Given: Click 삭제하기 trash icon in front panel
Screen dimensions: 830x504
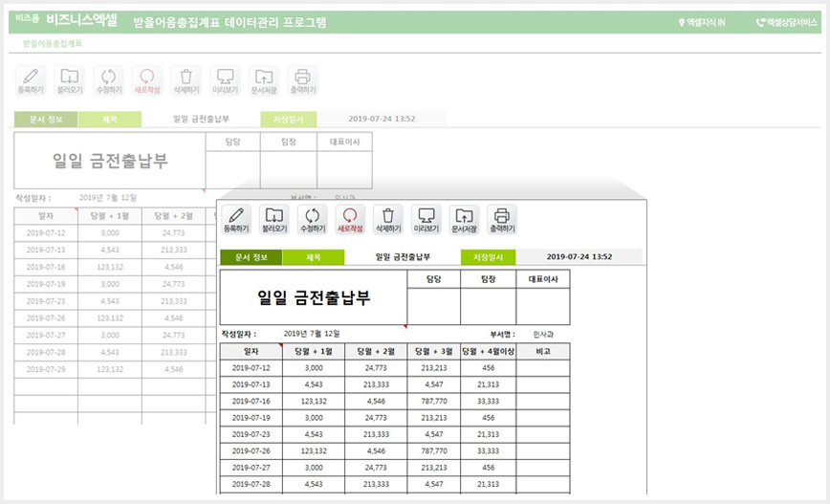Looking at the screenshot, I should 388,219.
